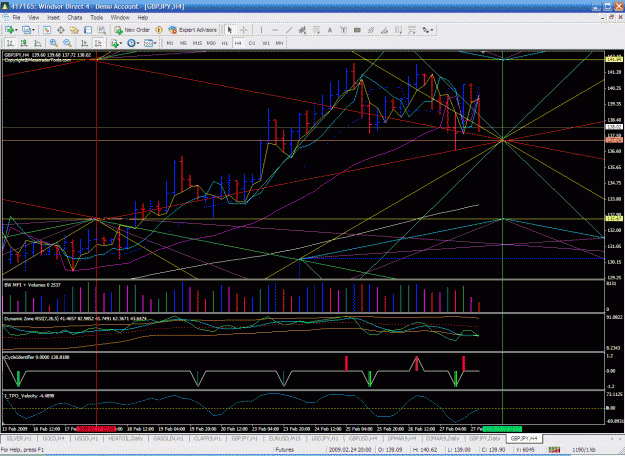Viewport: 625px width, 456px height.
Task: Toggle chart Auto Scroll
Action: (85, 43)
